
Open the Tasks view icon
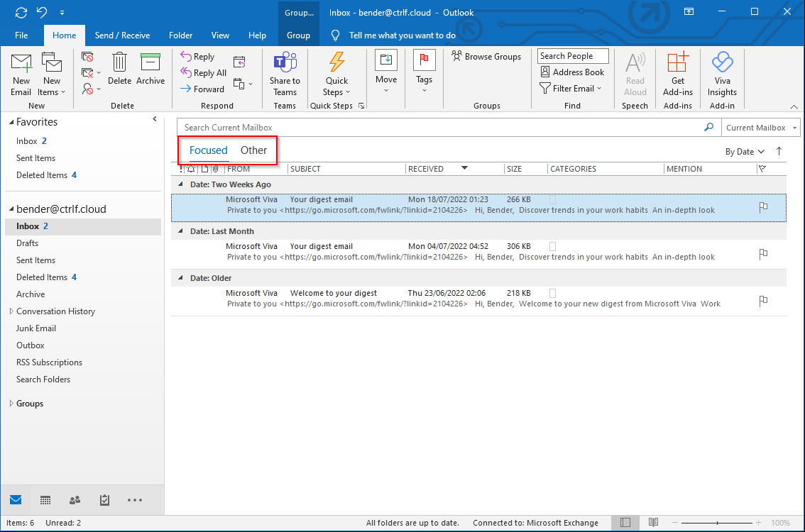click(105, 500)
